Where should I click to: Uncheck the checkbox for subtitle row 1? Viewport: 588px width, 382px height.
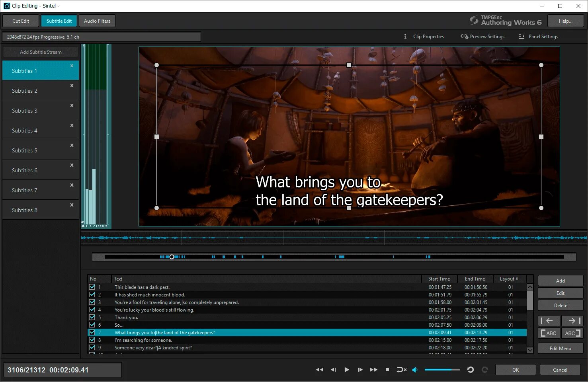click(x=92, y=287)
